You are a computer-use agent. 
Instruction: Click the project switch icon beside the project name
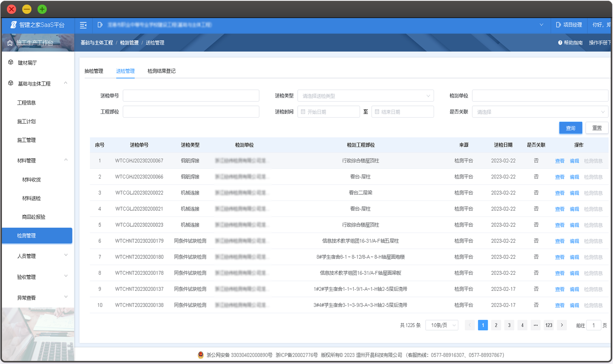pos(100,25)
